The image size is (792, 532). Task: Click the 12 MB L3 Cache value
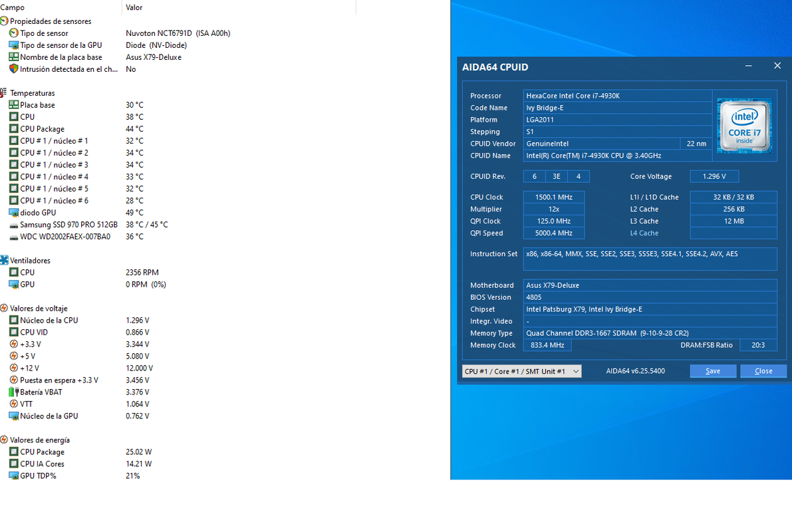click(x=733, y=221)
